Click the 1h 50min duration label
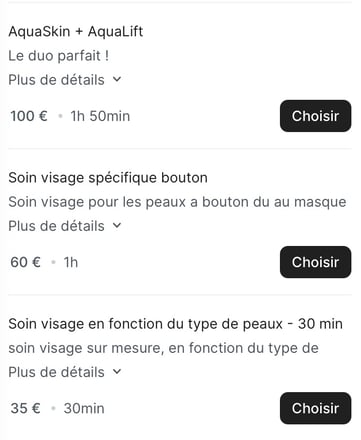This screenshot has height=440, width=361. click(100, 116)
